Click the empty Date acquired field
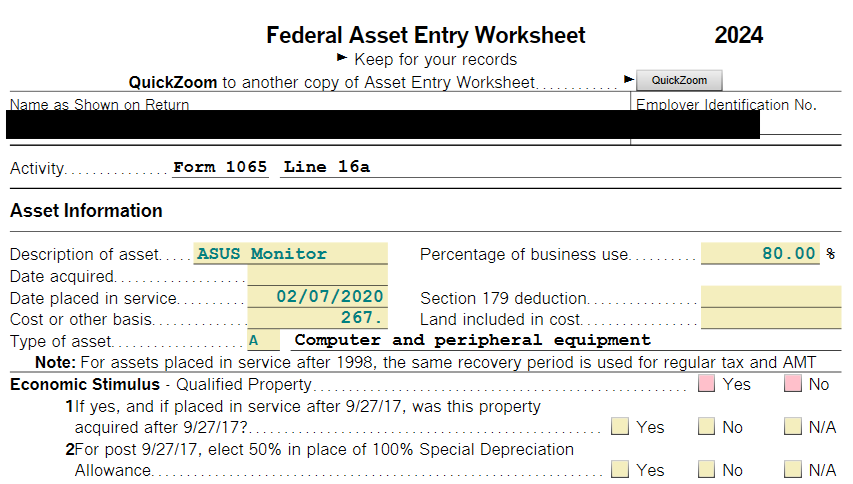Image resolution: width=853 pixels, height=484 pixels. click(x=317, y=276)
